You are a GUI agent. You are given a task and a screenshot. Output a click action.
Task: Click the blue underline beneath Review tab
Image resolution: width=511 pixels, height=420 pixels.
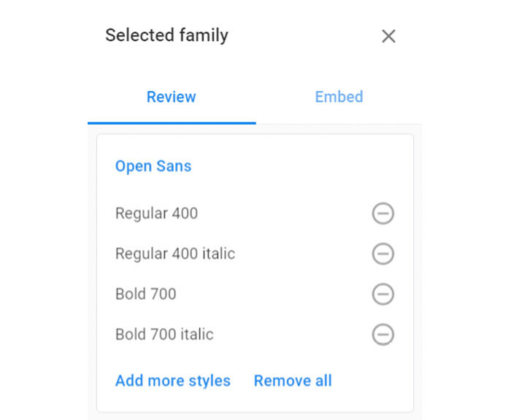coord(172,123)
